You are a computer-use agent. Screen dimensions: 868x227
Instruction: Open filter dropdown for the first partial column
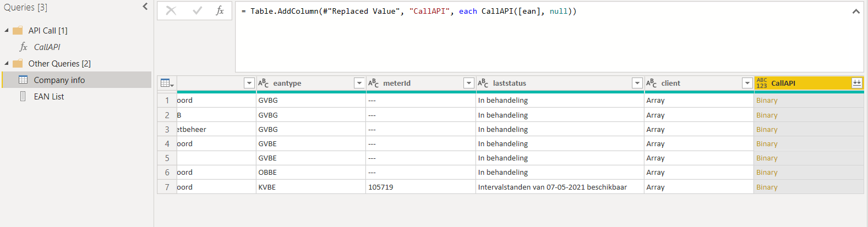point(249,83)
